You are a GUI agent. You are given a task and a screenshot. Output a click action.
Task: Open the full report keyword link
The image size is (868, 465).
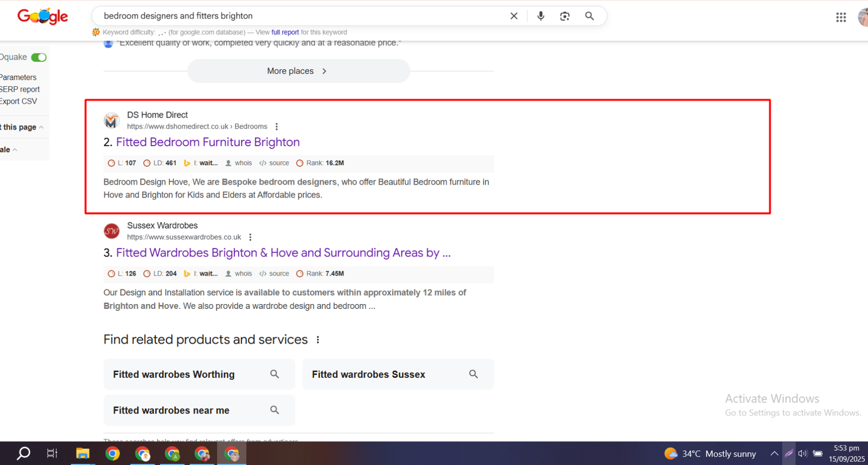(285, 33)
